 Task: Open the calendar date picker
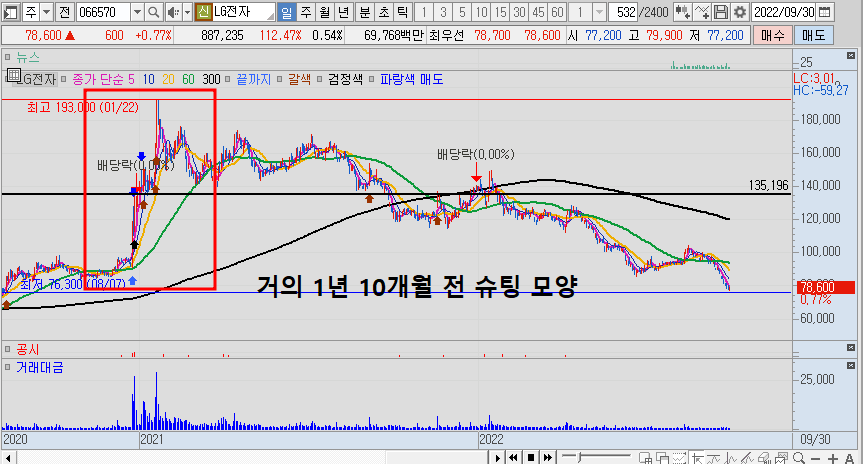(824, 12)
